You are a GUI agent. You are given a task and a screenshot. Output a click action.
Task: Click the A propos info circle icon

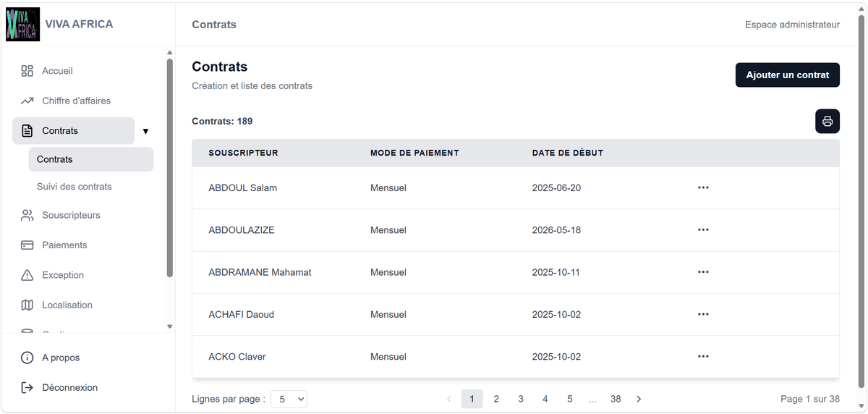point(27,358)
